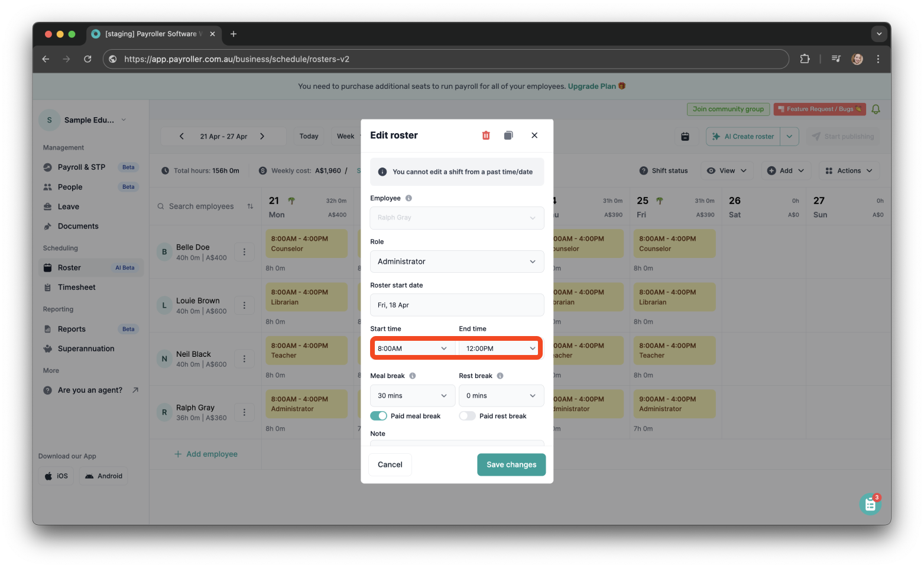The height and width of the screenshot is (568, 924).
Task: Click Save changes
Action: (x=511, y=464)
